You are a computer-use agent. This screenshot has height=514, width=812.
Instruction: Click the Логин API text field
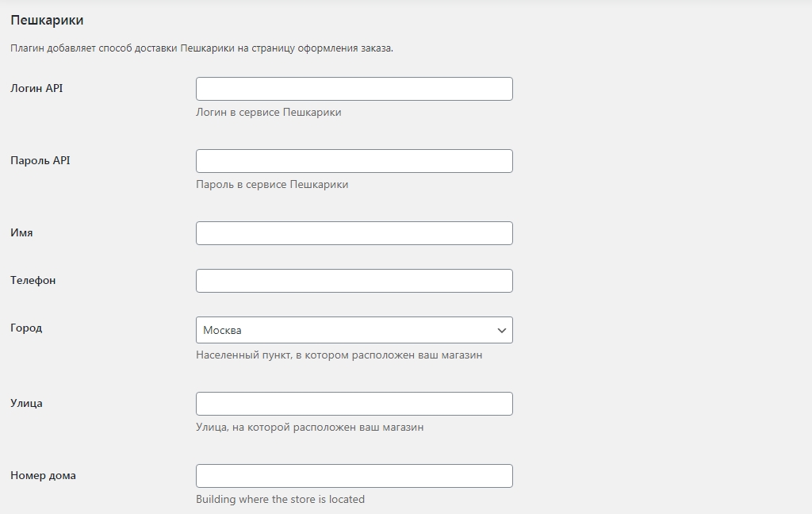point(354,89)
